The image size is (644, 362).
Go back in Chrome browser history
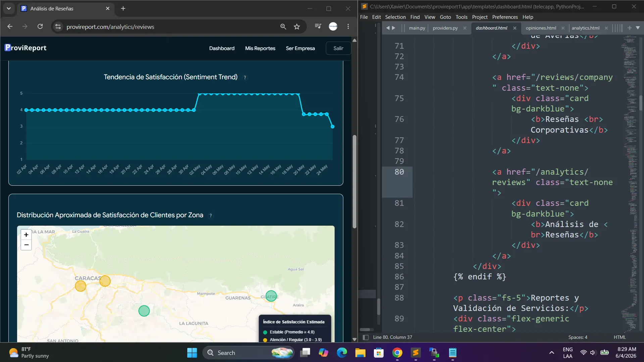tap(10, 27)
